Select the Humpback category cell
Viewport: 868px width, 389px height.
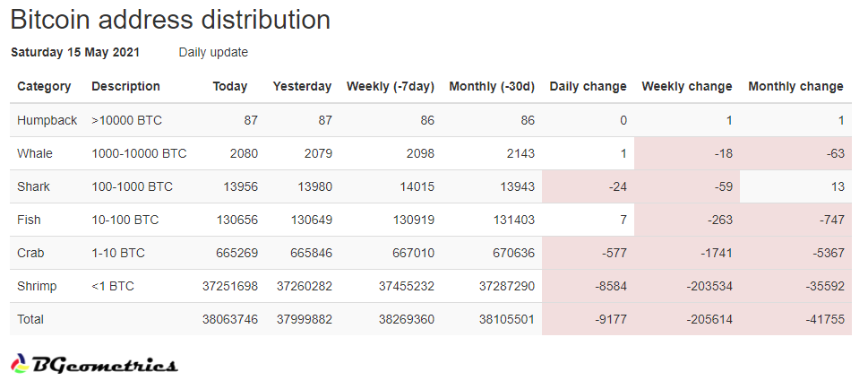click(x=47, y=120)
